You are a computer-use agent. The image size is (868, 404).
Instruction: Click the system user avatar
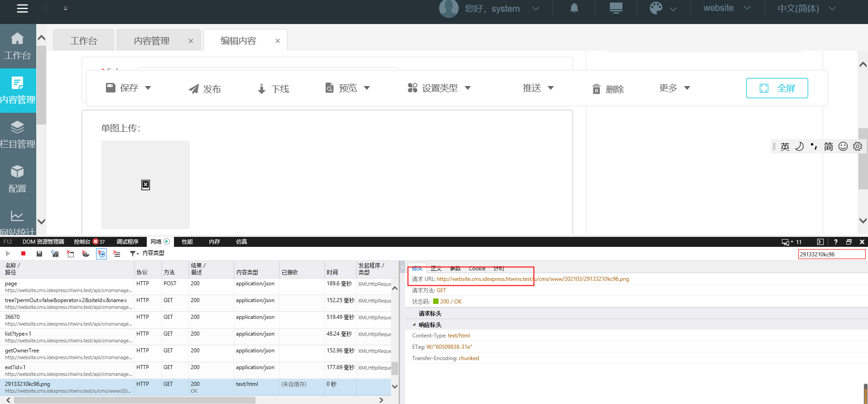click(449, 8)
